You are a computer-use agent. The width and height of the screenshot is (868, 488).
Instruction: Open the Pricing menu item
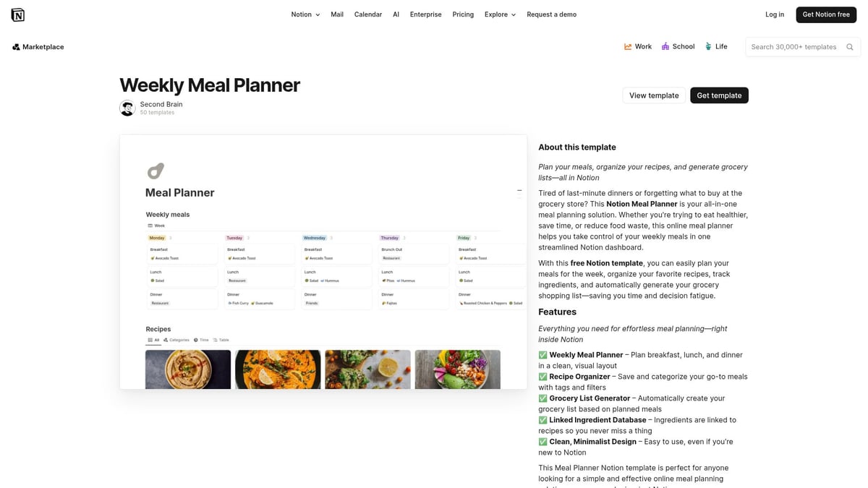coord(462,14)
